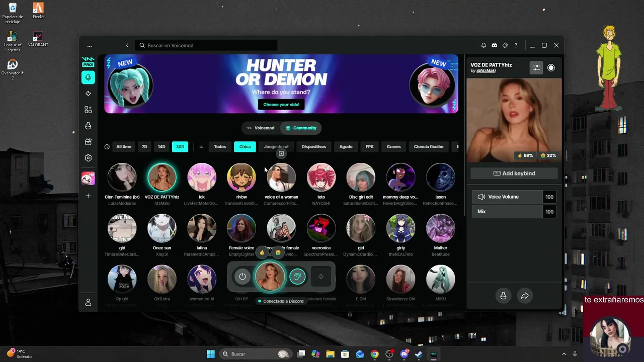Screen dimensions: 644x362
Task: Select the veeronica voice thumbnail
Action: pos(321,228)
